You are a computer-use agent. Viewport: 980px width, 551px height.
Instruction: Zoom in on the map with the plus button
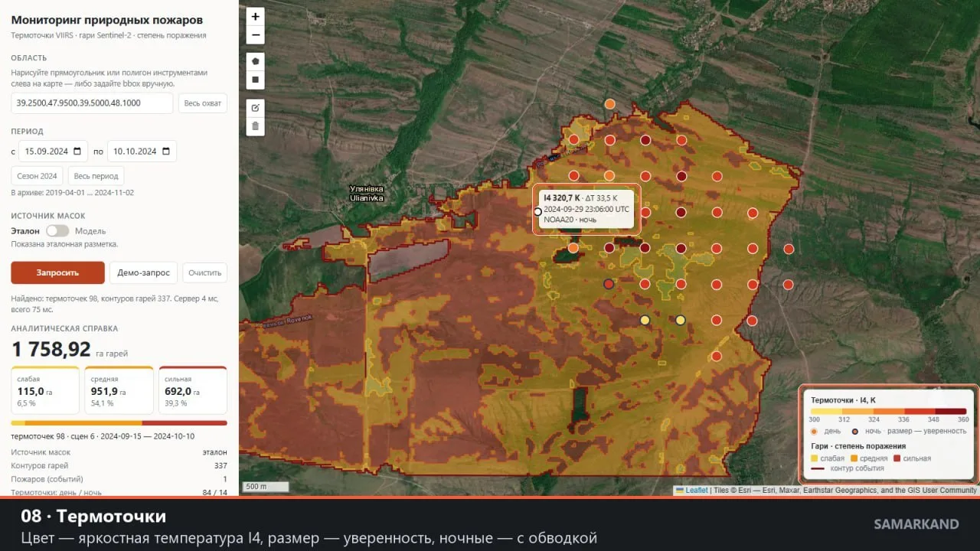(x=256, y=16)
